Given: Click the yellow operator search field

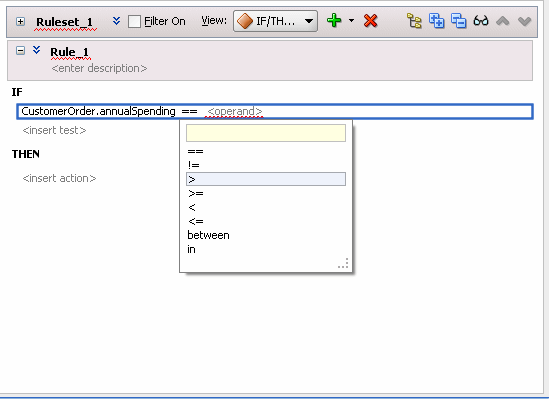Looking at the screenshot, I should [266, 133].
